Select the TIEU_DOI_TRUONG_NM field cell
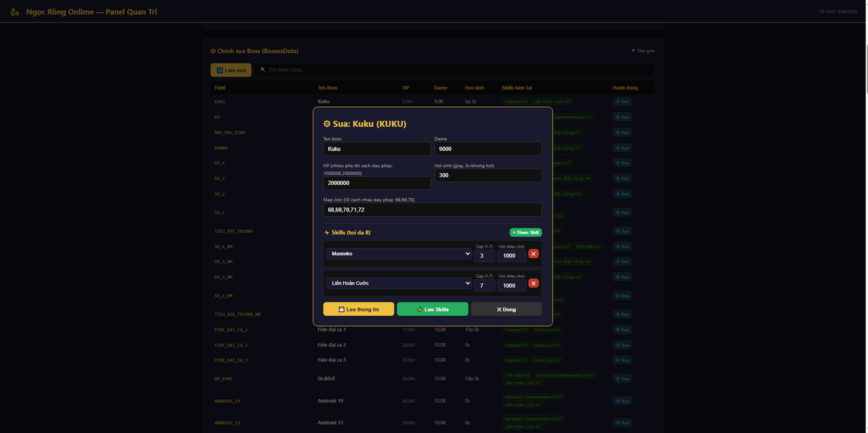The width and height of the screenshot is (868, 433). pos(237,314)
